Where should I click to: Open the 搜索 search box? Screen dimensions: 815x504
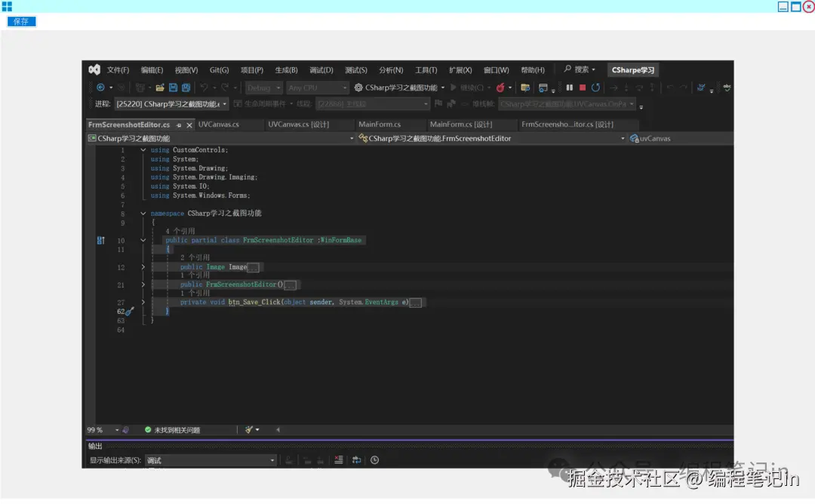(580, 69)
